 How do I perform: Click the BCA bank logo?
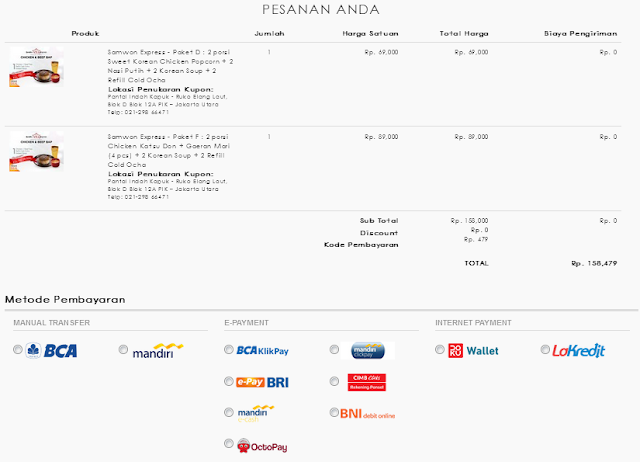tap(51, 351)
